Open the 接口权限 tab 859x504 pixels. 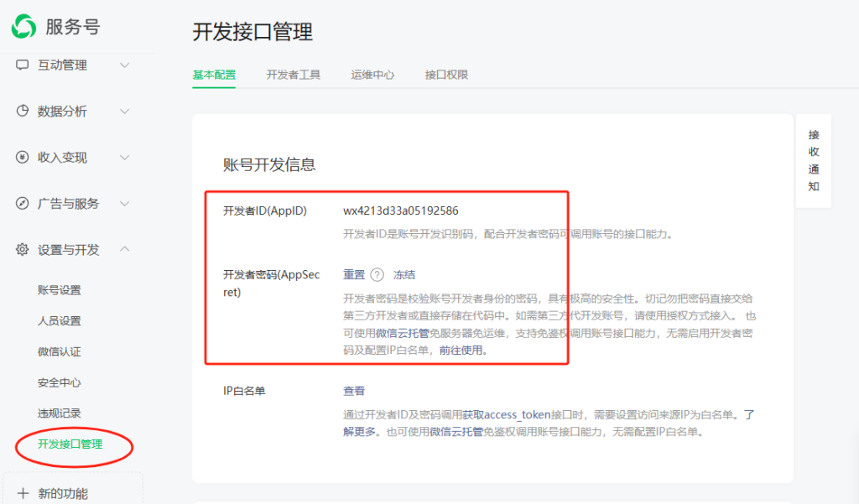click(x=446, y=75)
